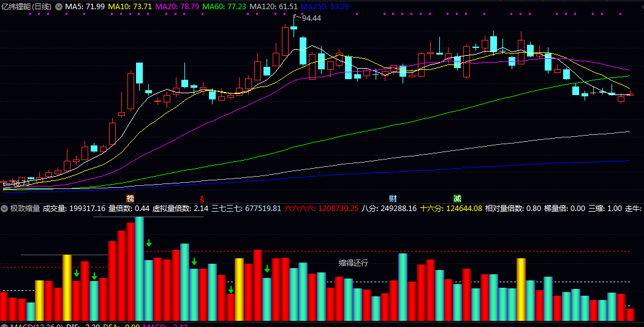The height and width of the screenshot is (327, 644).
Task: Select the 亿纬锂能(日线) chart title
Action: pyautogui.click(x=26, y=7)
